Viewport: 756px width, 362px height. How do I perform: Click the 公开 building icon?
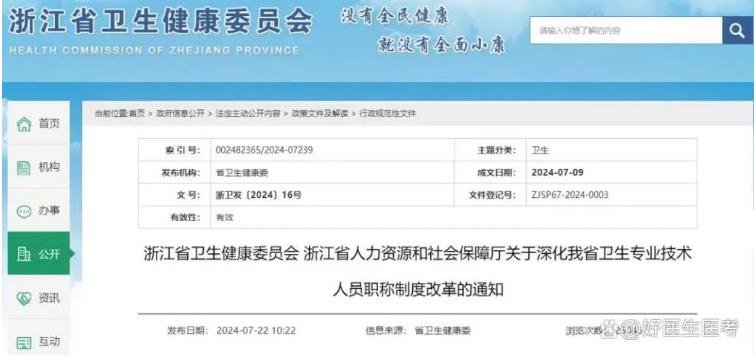tap(24, 254)
